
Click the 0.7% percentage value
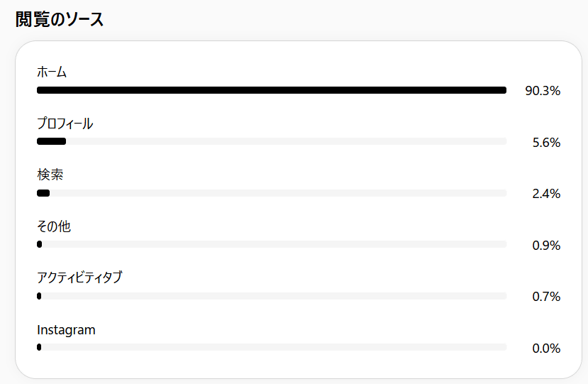pyautogui.click(x=546, y=297)
